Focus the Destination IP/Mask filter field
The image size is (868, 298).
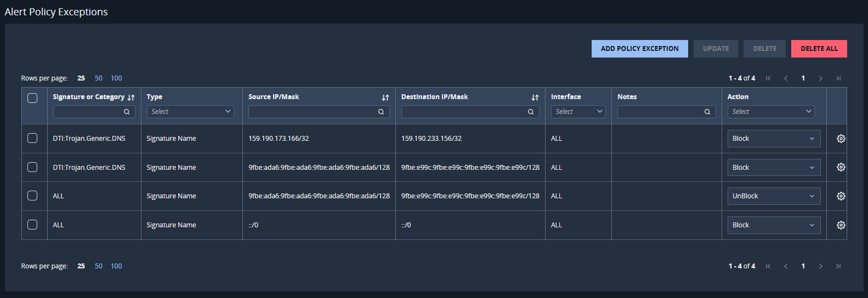coord(470,112)
